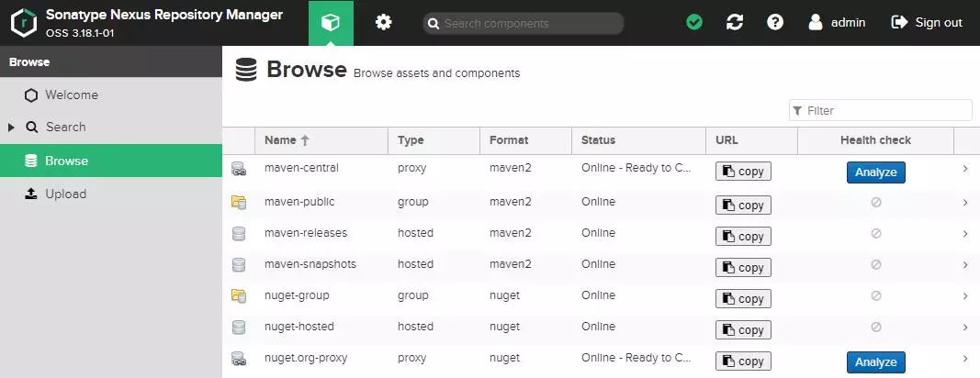Refresh the page with refresh icon

click(x=735, y=22)
